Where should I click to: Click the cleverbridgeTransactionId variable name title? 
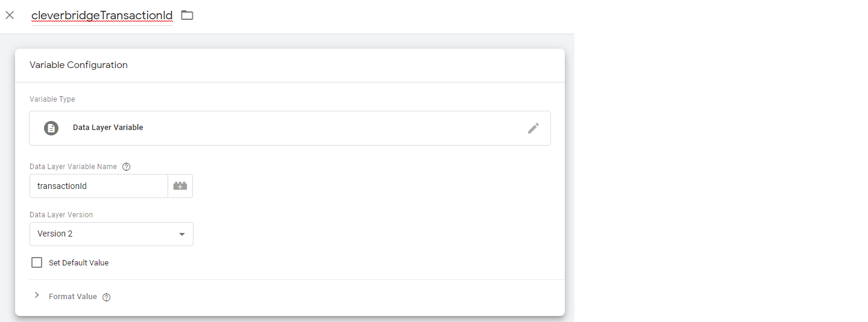click(102, 15)
